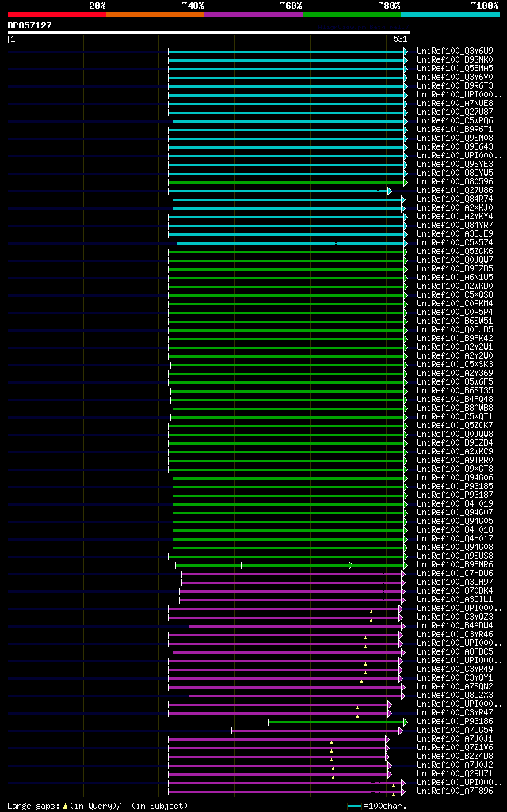Open hit UniRef100_A7NUE8
This screenshot has height=812, width=507.
coord(456,104)
